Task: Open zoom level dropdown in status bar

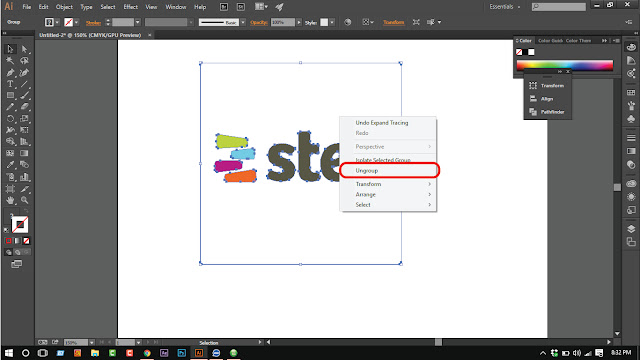Action: tap(91, 342)
